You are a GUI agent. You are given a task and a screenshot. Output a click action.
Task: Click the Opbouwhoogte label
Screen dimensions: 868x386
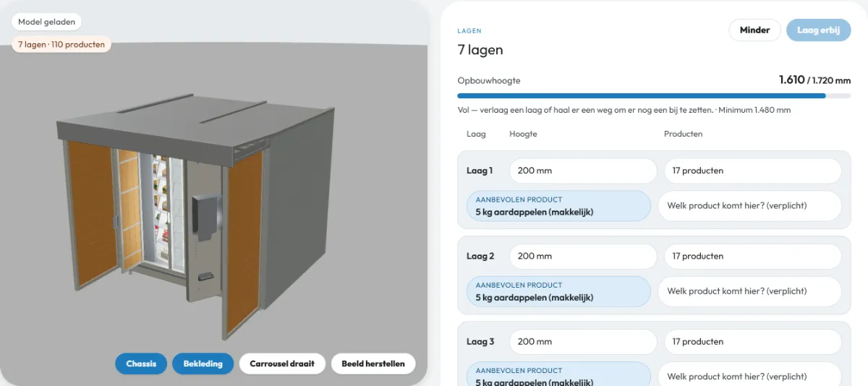(489, 80)
